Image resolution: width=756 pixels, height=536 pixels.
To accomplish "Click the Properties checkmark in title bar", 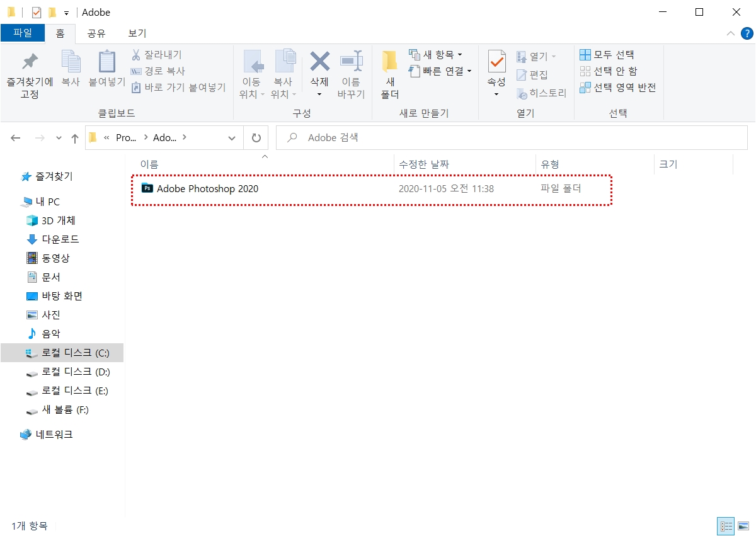I will 37,12.
